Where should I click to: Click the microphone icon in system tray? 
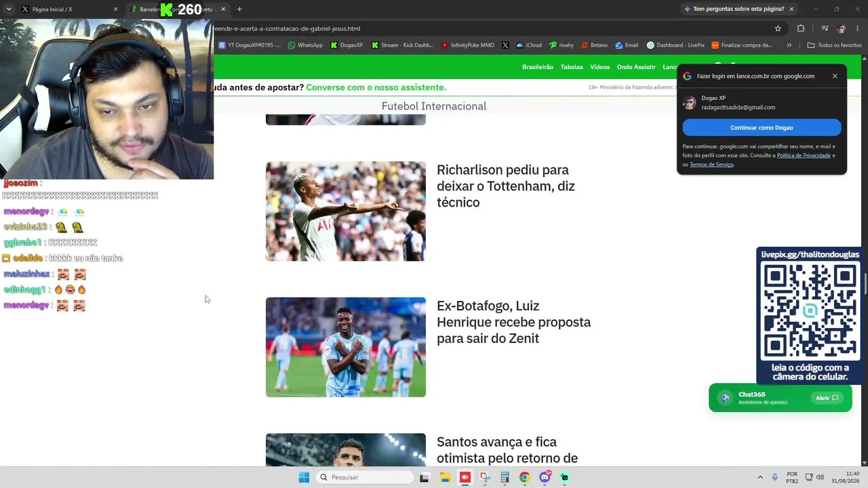774,477
